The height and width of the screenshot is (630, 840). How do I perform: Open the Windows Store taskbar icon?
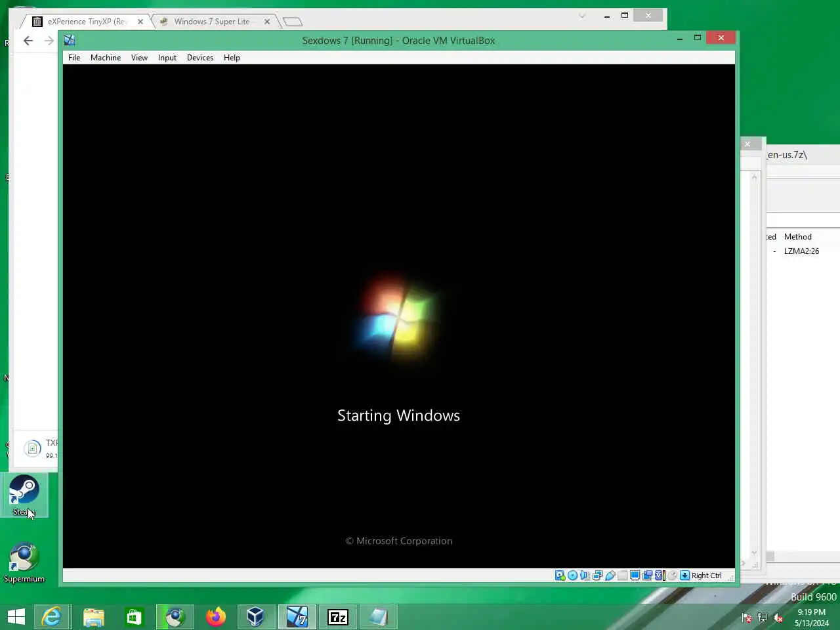point(134,617)
